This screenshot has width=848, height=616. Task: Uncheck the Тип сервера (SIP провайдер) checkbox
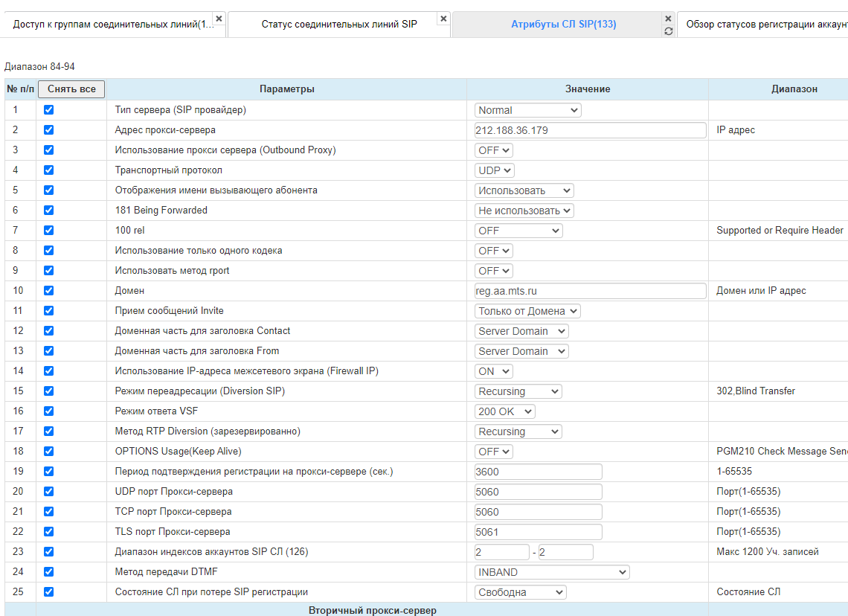pyautogui.click(x=49, y=110)
